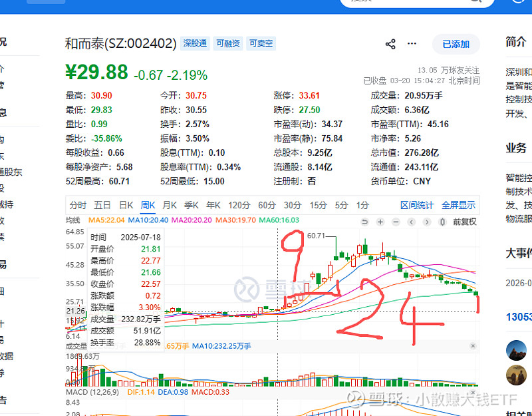The width and height of the screenshot is (532, 416).
Task: Switch to the 120分 chart tab
Action: coord(239,205)
